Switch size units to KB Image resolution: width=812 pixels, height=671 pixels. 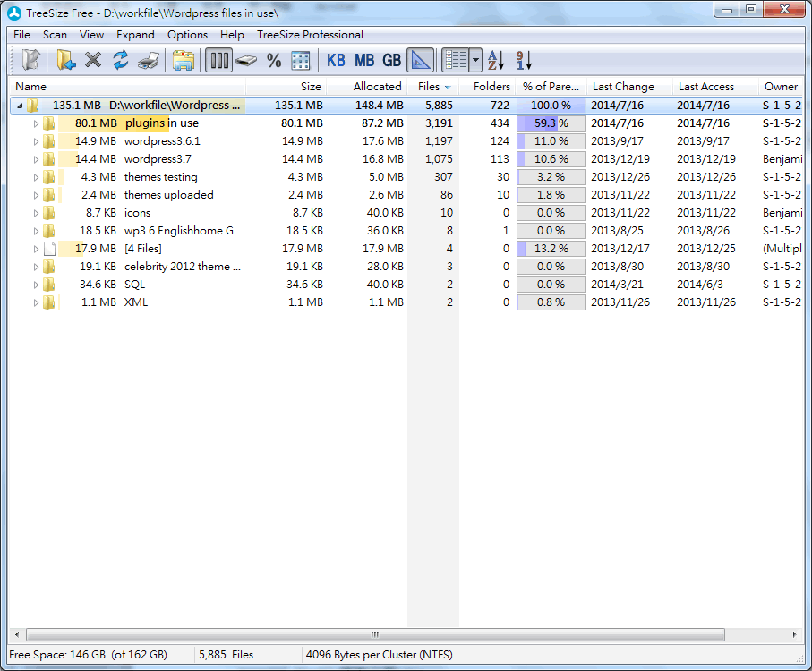(x=336, y=60)
